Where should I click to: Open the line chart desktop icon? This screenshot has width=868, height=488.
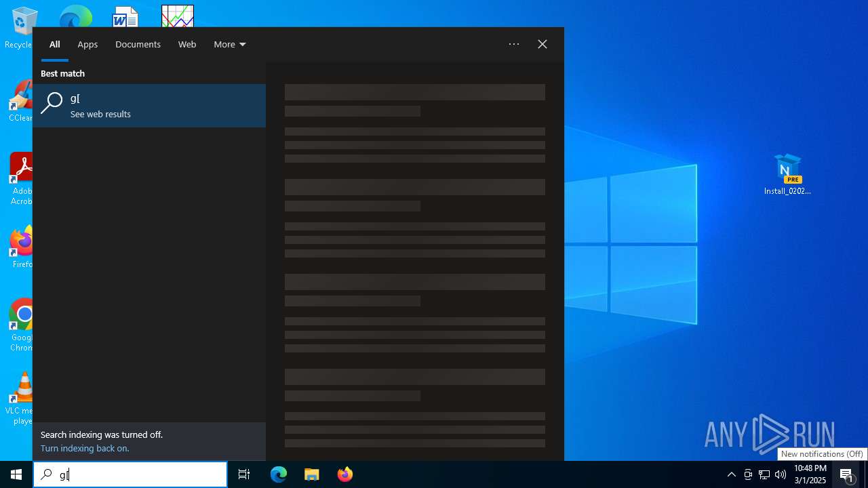pyautogui.click(x=178, y=16)
